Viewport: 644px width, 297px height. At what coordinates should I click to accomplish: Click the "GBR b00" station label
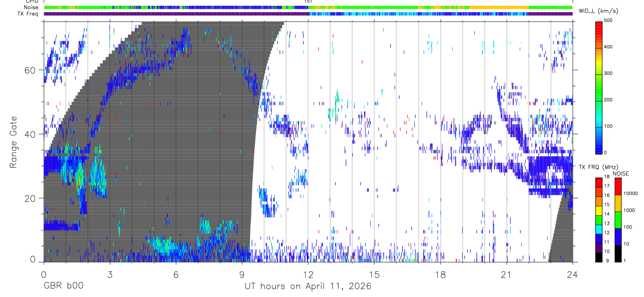(63, 286)
